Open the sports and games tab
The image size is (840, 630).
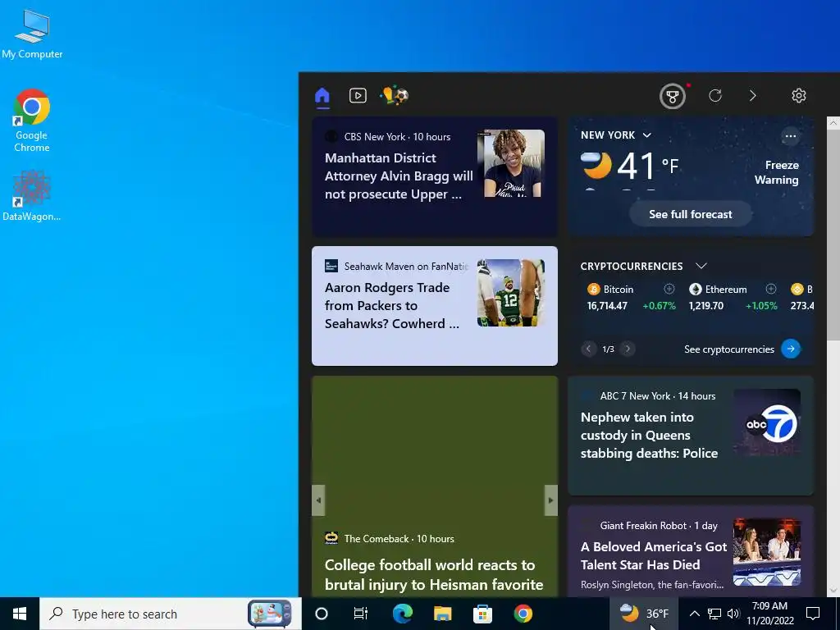(395, 95)
